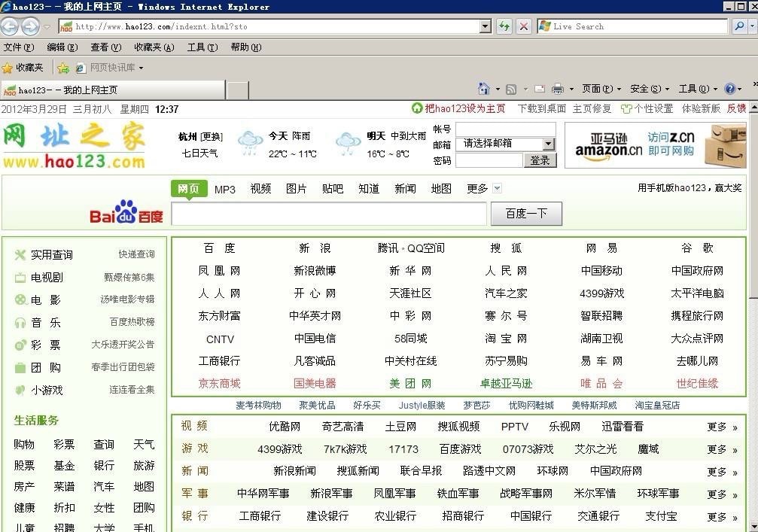Click the blue Help question mark icon
This screenshot has height=532, width=758.
coord(730,89)
